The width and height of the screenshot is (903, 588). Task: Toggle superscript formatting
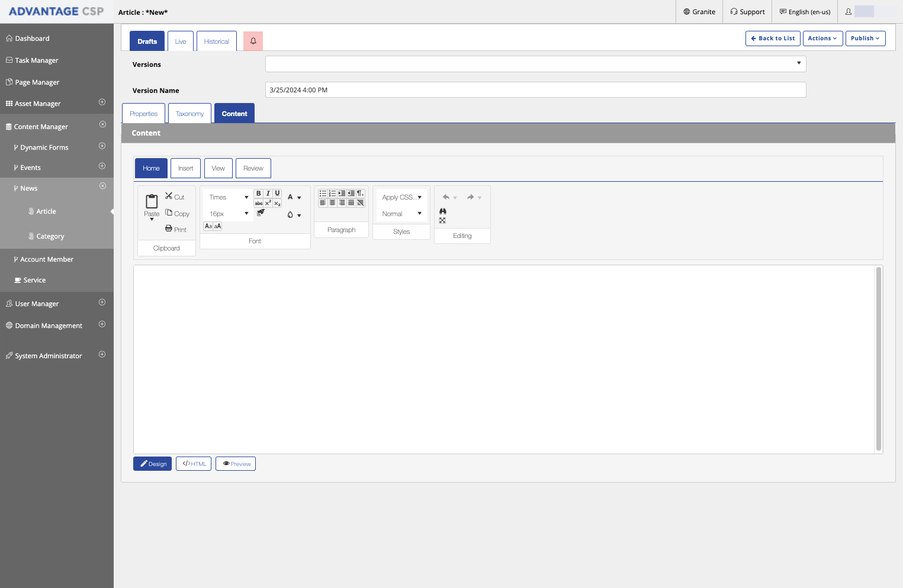point(268,203)
